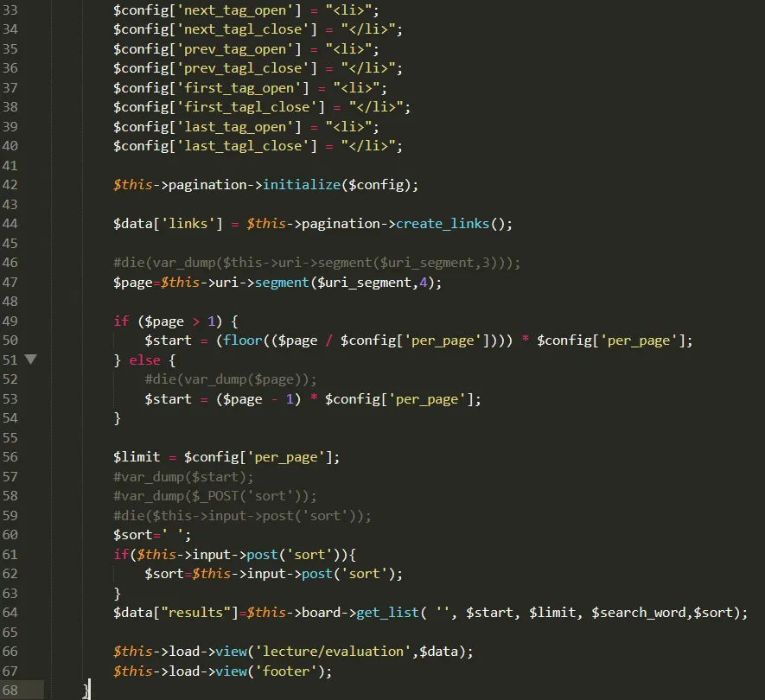Click the '#die($this->input->post('sort'));' comment

coord(243,516)
